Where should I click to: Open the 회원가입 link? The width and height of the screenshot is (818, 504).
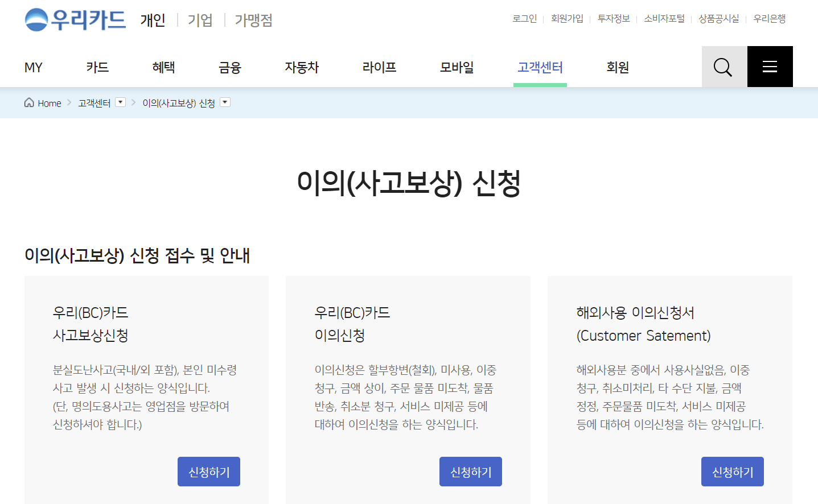point(567,18)
